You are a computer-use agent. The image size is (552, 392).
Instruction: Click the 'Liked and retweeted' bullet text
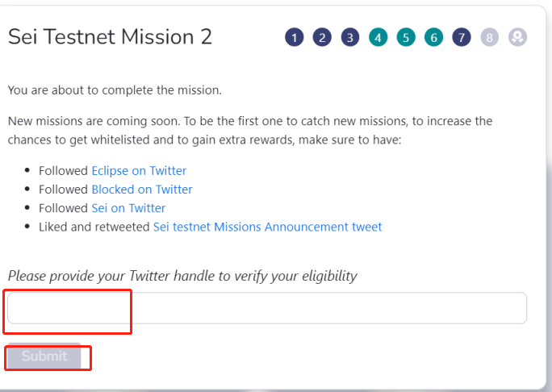[94, 227]
